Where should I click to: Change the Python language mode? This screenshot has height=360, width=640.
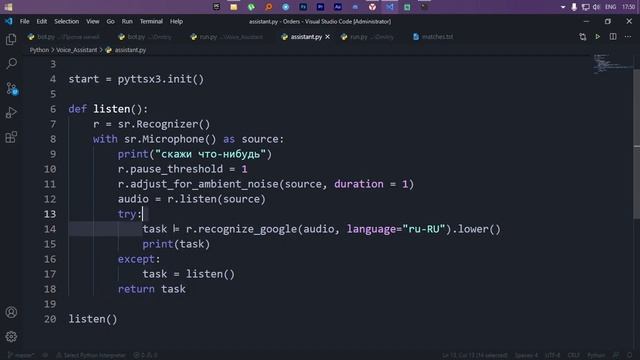(596, 355)
